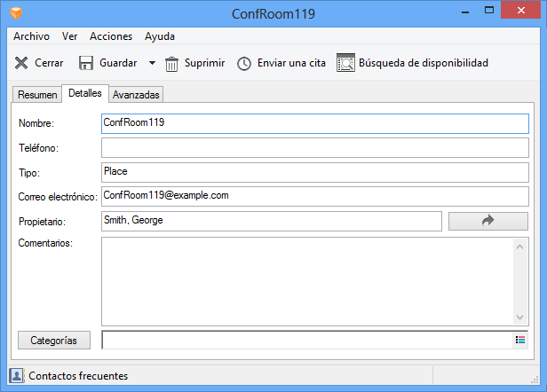Minimize the ConfRoom119 window
This screenshot has width=547, height=392.
465,12
